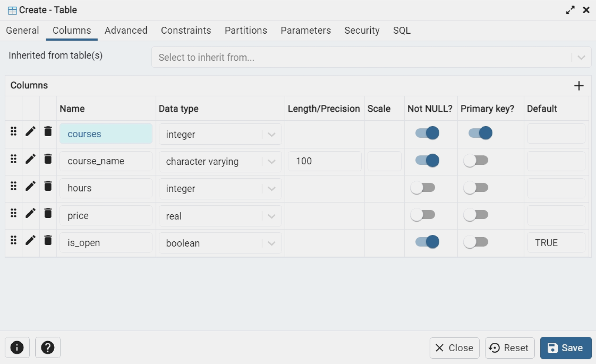Open the Partitions tab

tap(246, 31)
